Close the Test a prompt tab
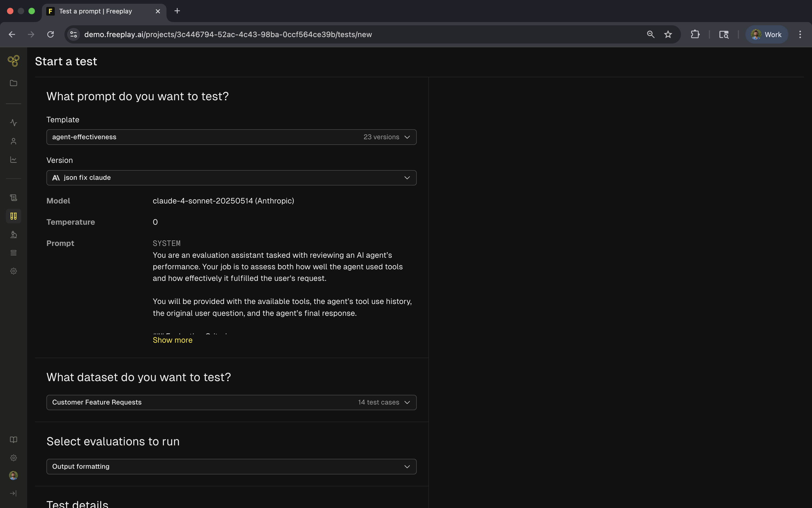The height and width of the screenshot is (508, 812). [158, 11]
